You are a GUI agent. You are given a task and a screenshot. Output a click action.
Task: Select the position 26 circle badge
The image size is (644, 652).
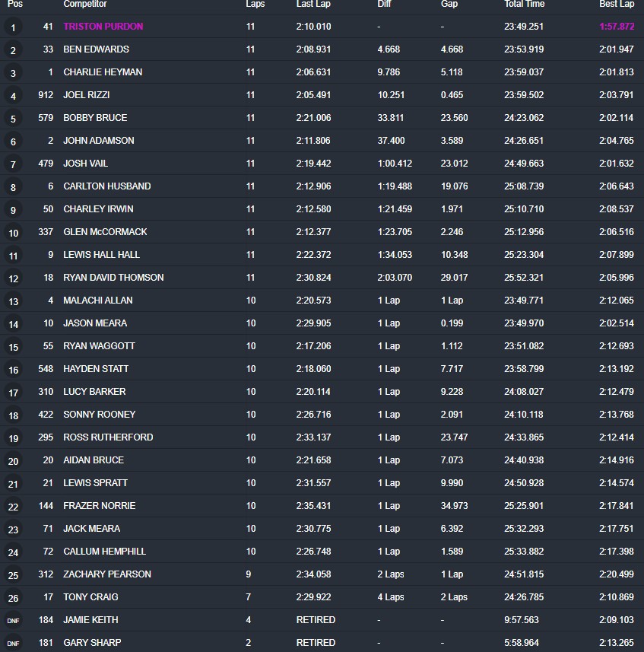[x=13, y=599]
